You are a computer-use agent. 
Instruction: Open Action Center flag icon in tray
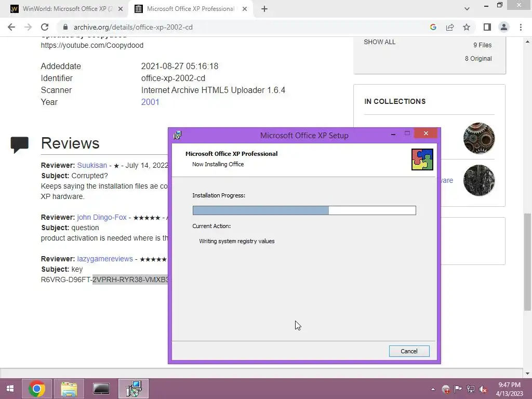(x=458, y=389)
